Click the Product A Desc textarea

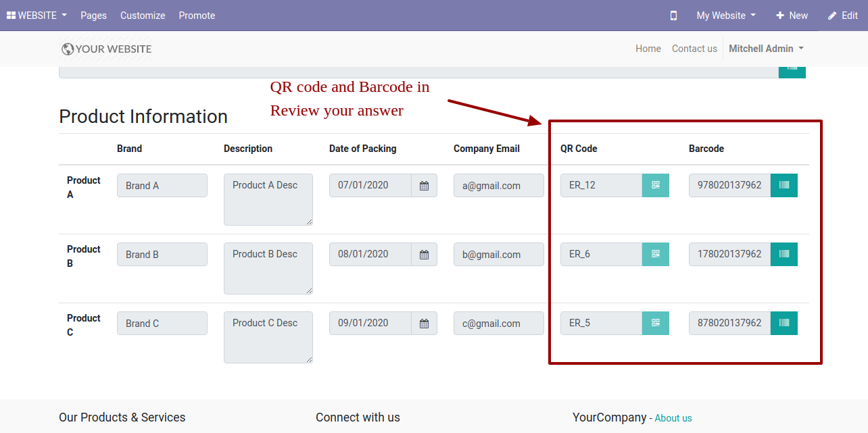tap(268, 199)
